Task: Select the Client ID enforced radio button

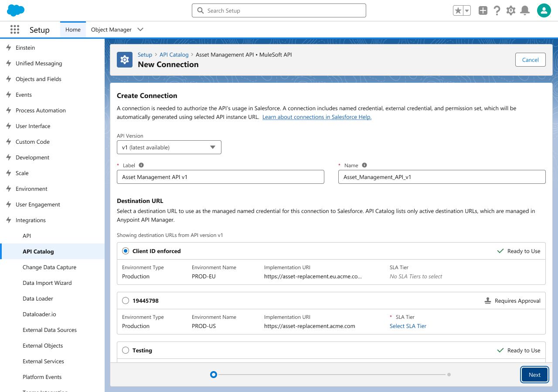Action: tap(125, 250)
